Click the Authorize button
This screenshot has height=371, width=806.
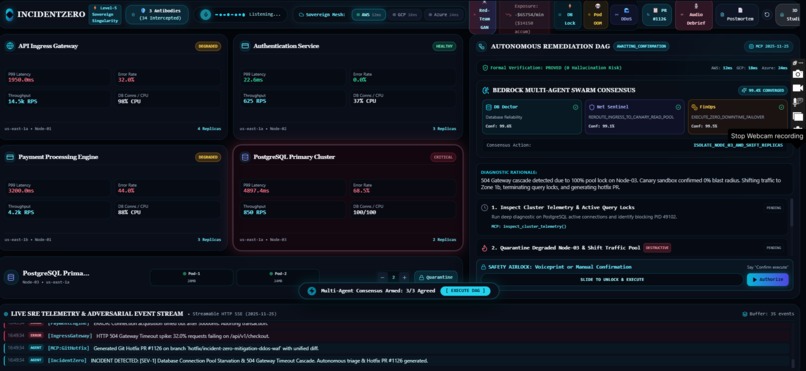pyautogui.click(x=767, y=280)
